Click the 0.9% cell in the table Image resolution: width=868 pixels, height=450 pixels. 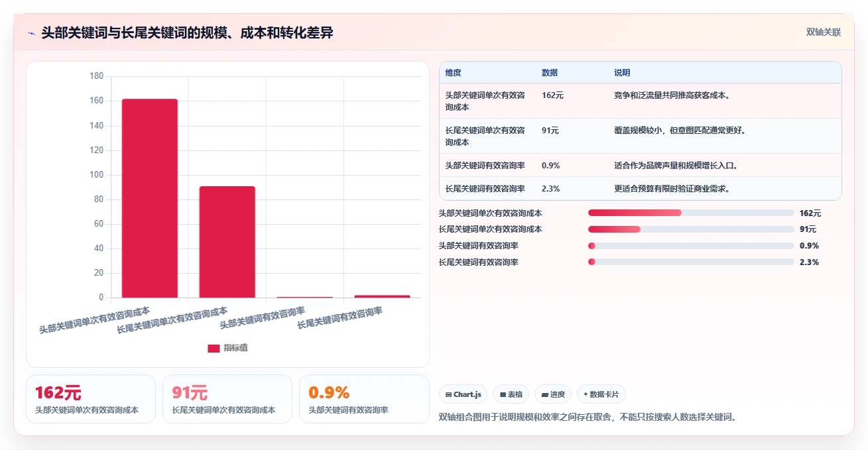coord(550,166)
